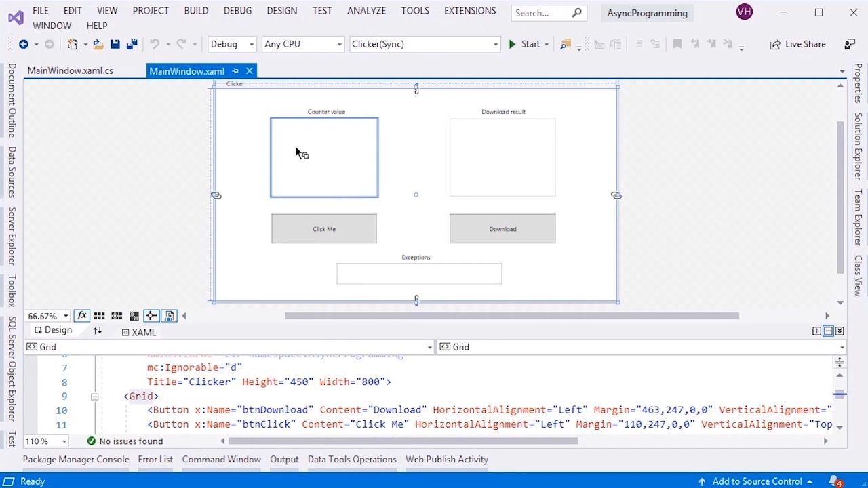The image size is (868, 488).
Task: Click the Download button in designer
Action: 502,229
